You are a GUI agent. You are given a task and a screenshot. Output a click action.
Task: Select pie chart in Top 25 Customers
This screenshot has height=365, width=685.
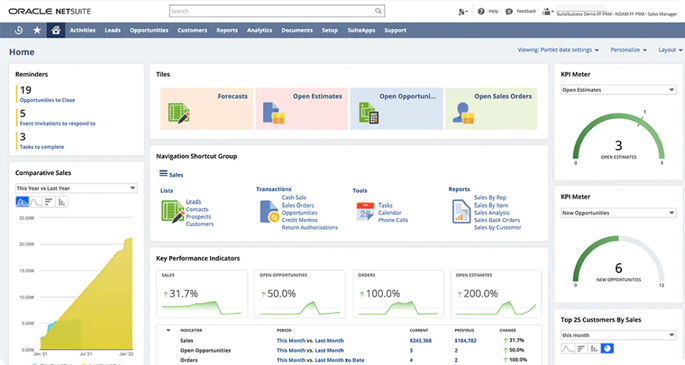607,348
